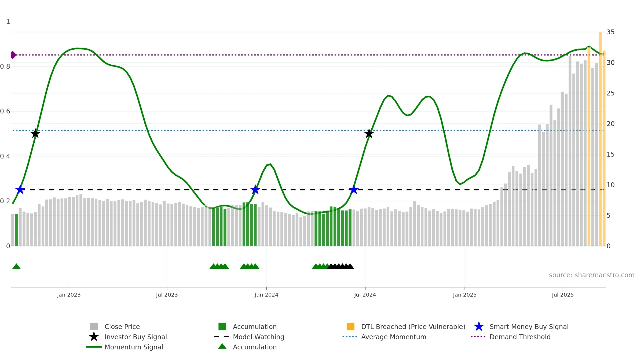The height and width of the screenshot is (362, 644).
Task: Click the green Accumulation square legend swatch
Action: tap(222, 327)
